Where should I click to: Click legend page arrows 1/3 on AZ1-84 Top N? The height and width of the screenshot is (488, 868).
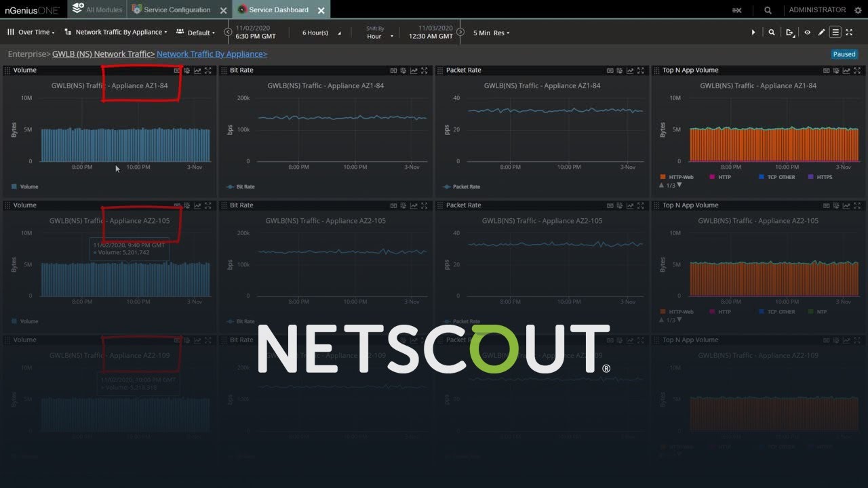(670, 185)
